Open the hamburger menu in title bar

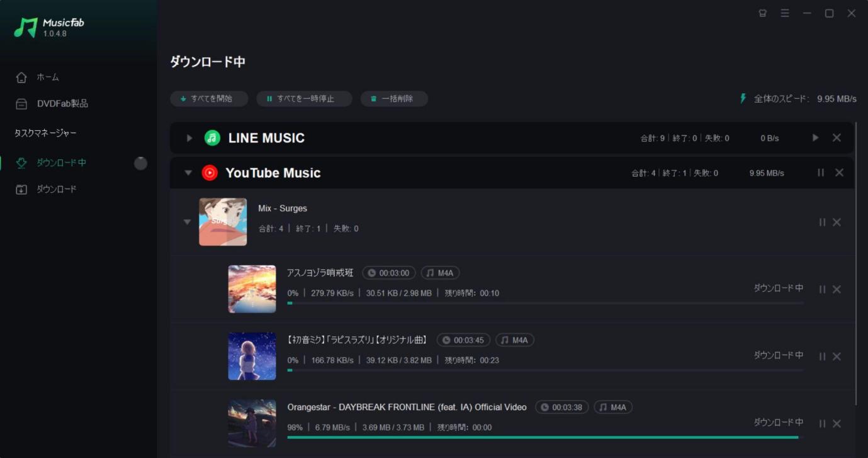click(785, 13)
